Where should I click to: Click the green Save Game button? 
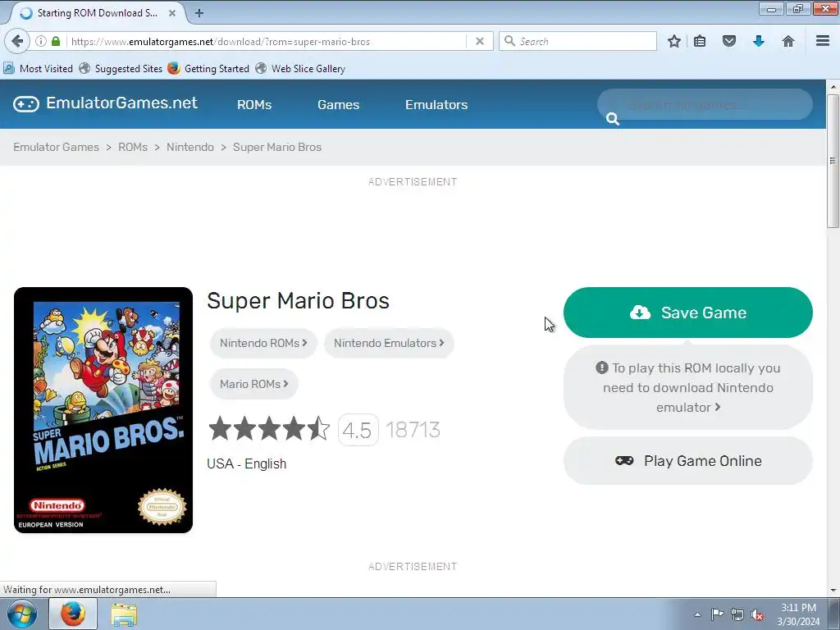(x=688, y=313)
